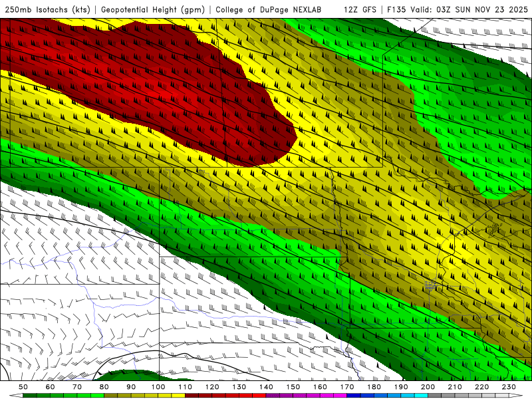Click the 160 value on the color scale

tap(321, 387)
